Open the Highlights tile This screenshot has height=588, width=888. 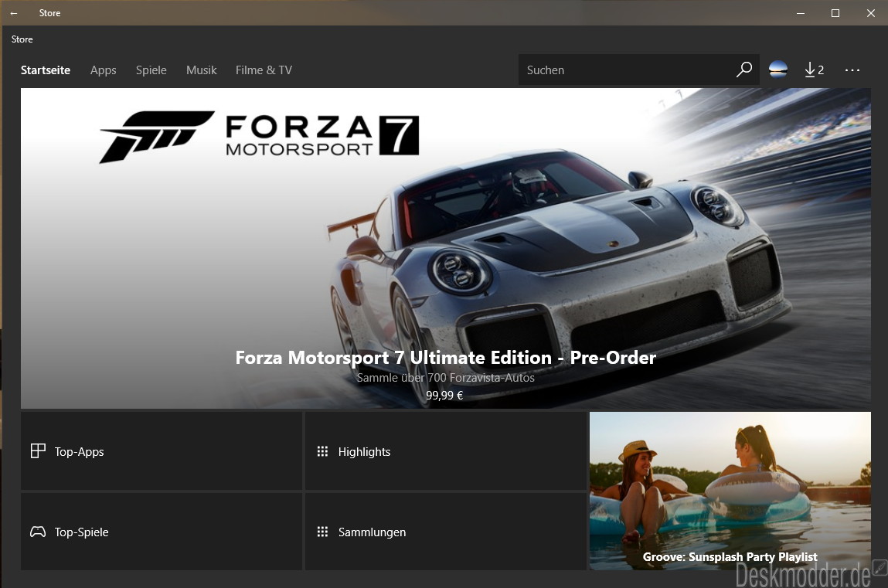(446, 451)
